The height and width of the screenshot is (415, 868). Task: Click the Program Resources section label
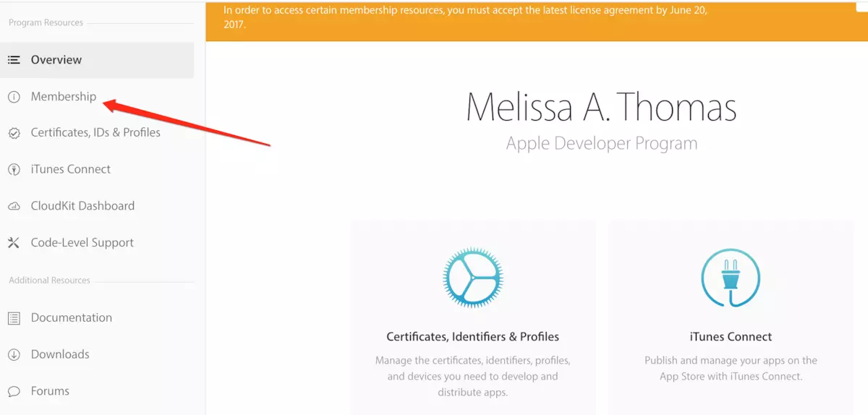[x=46, y=23]
